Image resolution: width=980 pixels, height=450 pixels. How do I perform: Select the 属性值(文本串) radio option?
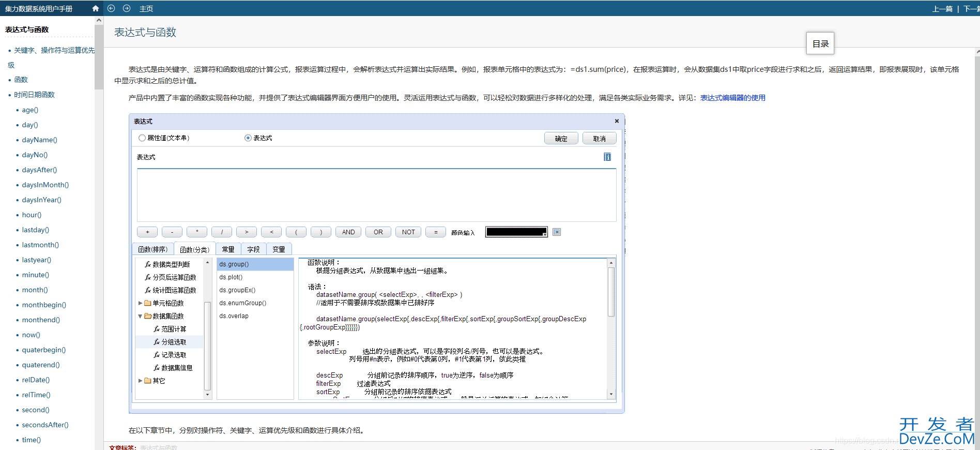point(142,138)
